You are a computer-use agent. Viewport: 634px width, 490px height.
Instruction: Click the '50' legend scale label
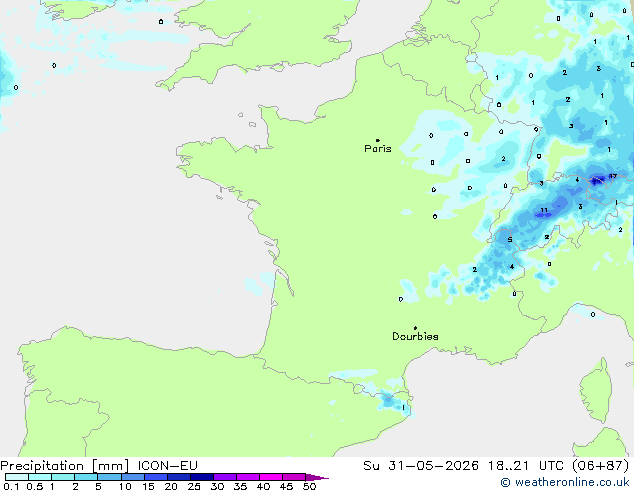point(309,486)
